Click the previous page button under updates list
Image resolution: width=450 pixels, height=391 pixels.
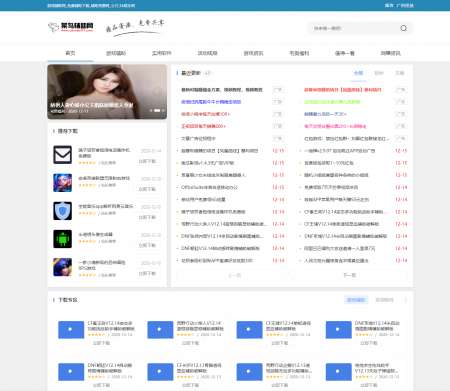235,275
